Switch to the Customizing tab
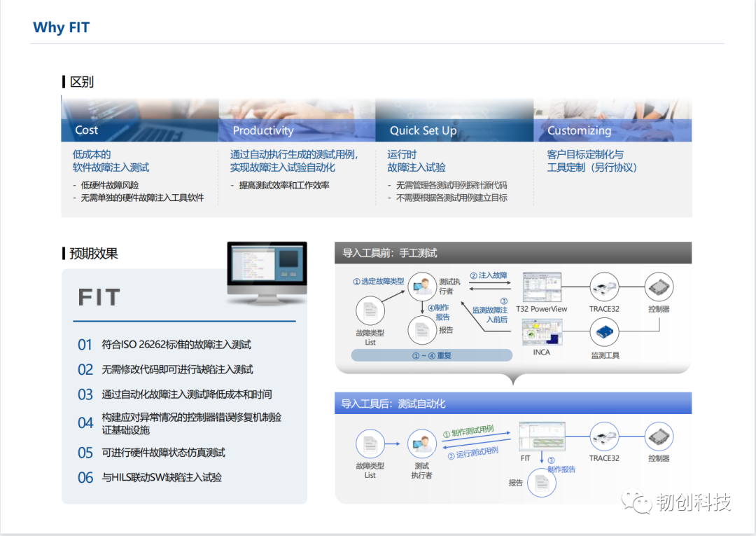Viewport: 756px width, 536px height. [x=580, y=130]
